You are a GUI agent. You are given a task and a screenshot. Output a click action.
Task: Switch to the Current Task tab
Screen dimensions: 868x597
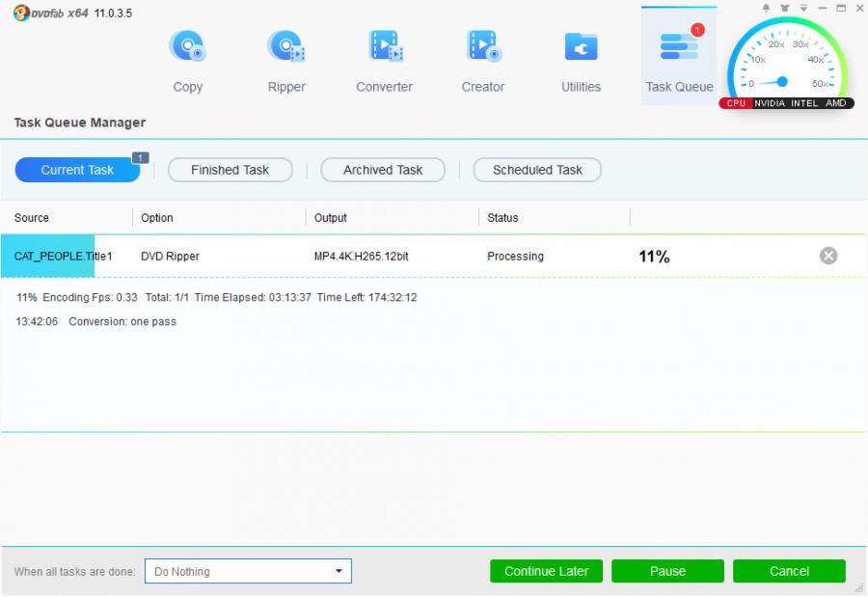point(77,170)
